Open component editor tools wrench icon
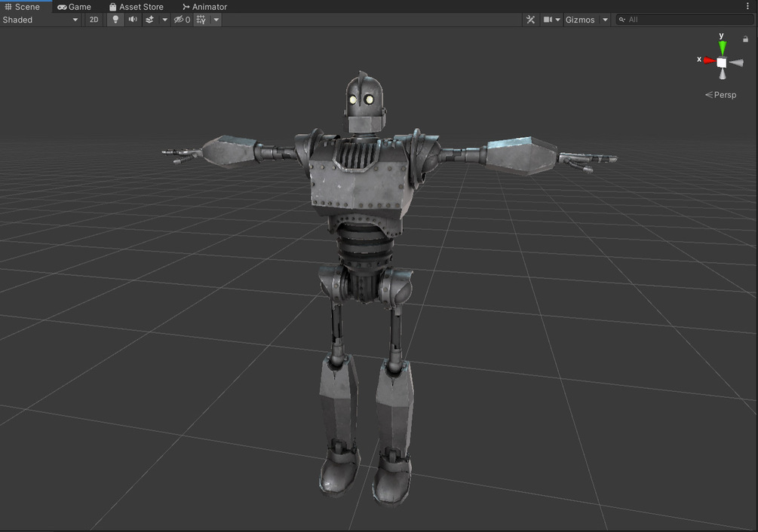Image resolution: width=758 pixels, height=532 pixels. click(530, 20)
